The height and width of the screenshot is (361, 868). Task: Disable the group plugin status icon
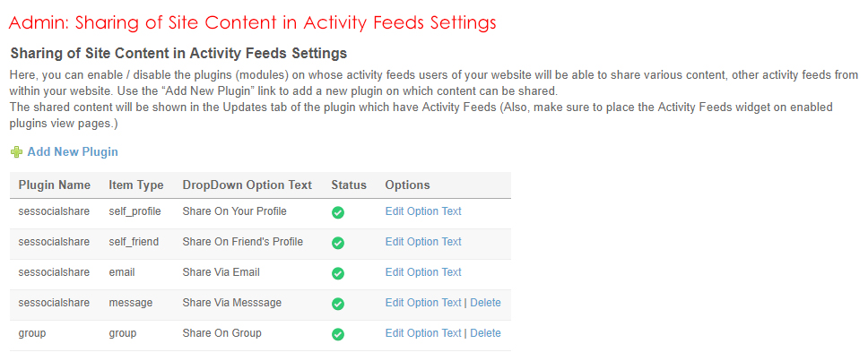point(338,334)
